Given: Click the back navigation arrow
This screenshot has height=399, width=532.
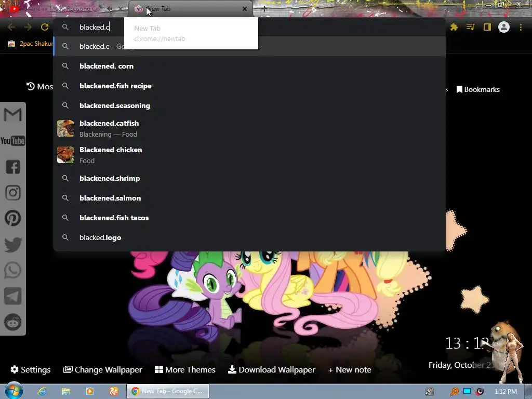Looking at the screenshot, I should 11,27.
